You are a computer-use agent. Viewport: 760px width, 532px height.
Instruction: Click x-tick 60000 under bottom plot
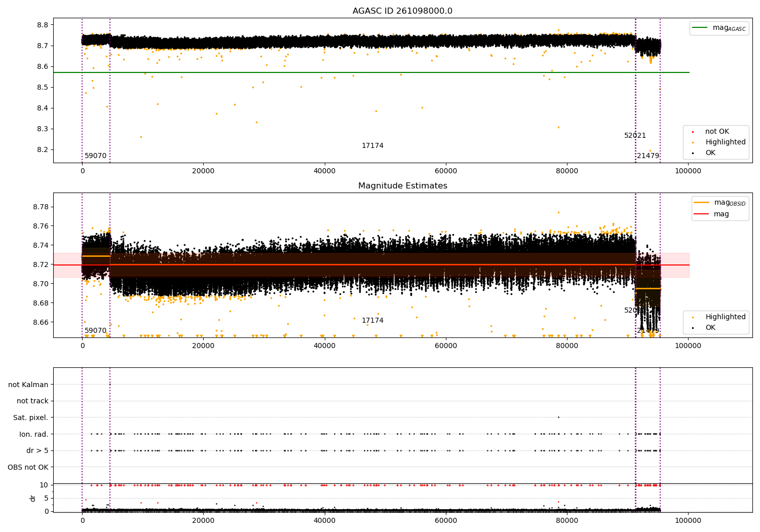(445, 520)
